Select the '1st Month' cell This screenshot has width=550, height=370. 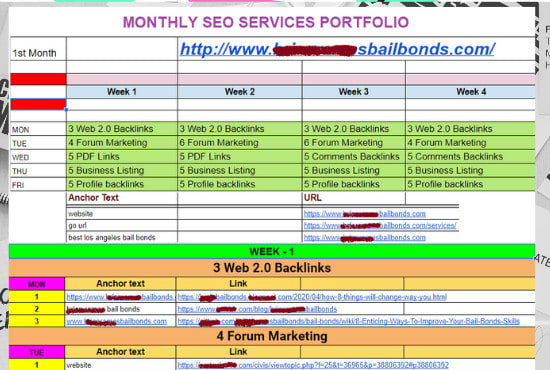(38, 49)
